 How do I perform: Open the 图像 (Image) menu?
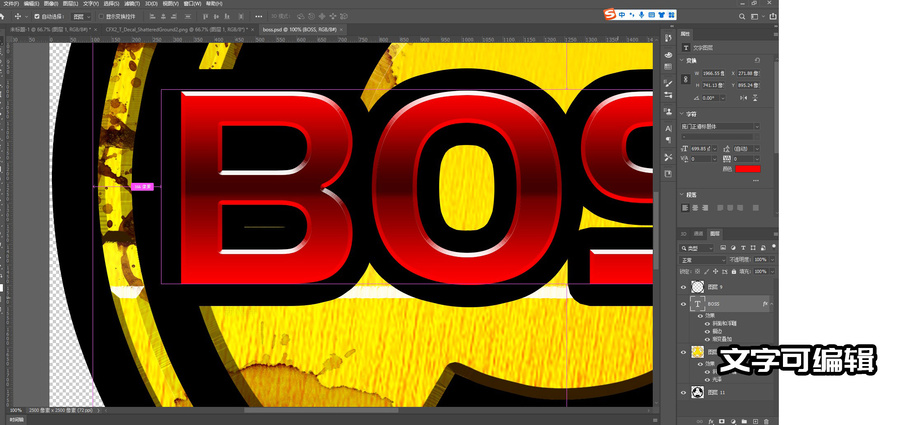click(51, 3)
